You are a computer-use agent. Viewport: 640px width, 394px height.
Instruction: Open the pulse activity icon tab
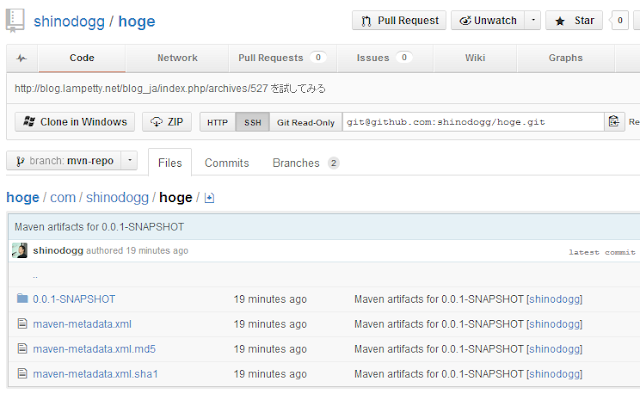pos(22,58)
